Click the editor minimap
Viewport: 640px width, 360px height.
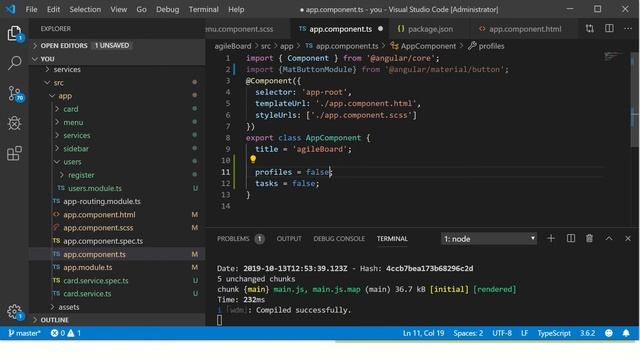click(x=613, y=57)
